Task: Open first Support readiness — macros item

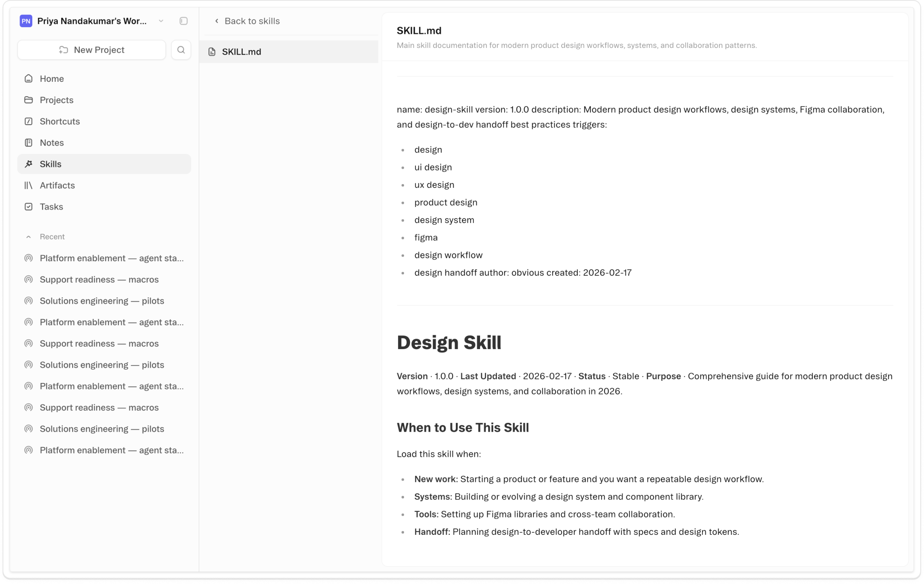Action: point(99,279)
